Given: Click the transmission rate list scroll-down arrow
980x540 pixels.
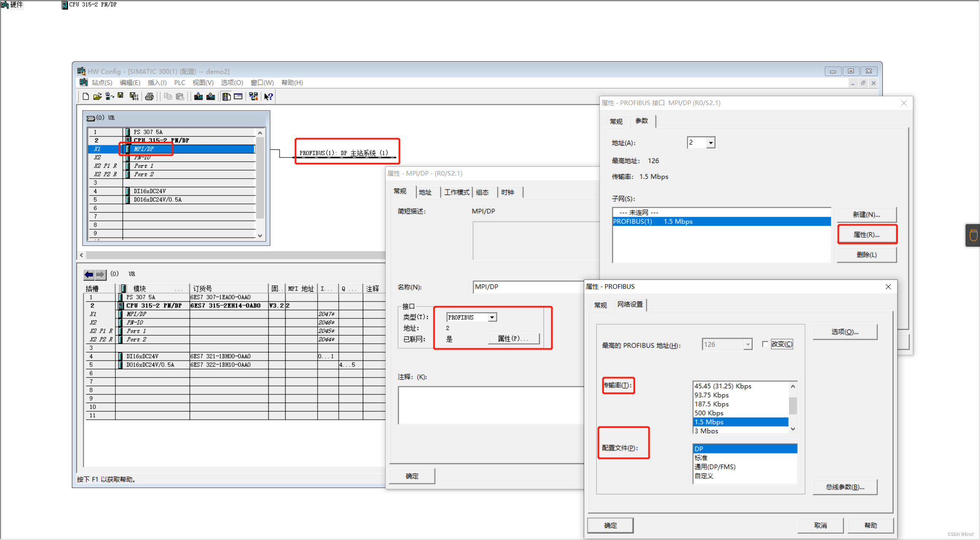Looking at the screenshot, I should coord(793,429).
